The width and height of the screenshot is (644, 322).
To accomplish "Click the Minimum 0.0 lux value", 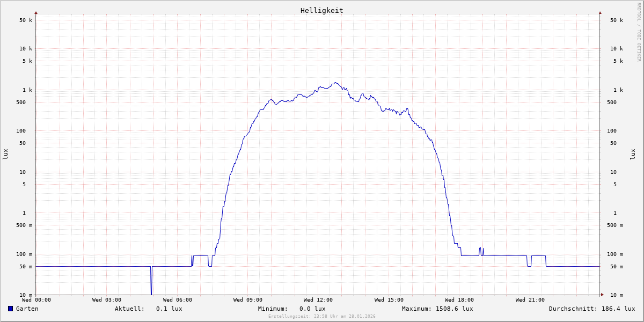I will (x=312, y=309).
